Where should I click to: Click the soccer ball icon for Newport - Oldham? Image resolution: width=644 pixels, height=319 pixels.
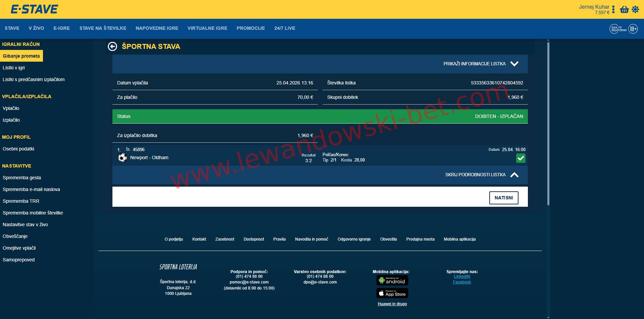point(122,157)
